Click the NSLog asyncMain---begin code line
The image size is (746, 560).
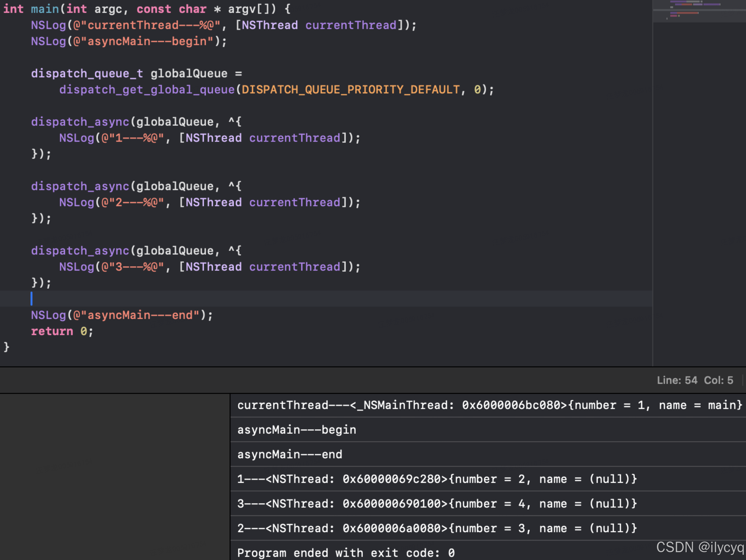pyautogui.click(x=129, y=41)
